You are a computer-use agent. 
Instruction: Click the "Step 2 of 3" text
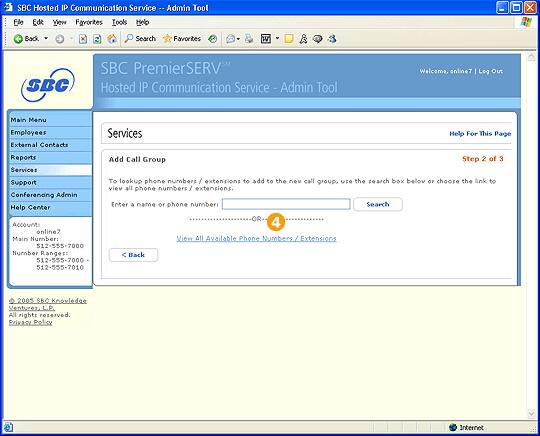[482, 159]
